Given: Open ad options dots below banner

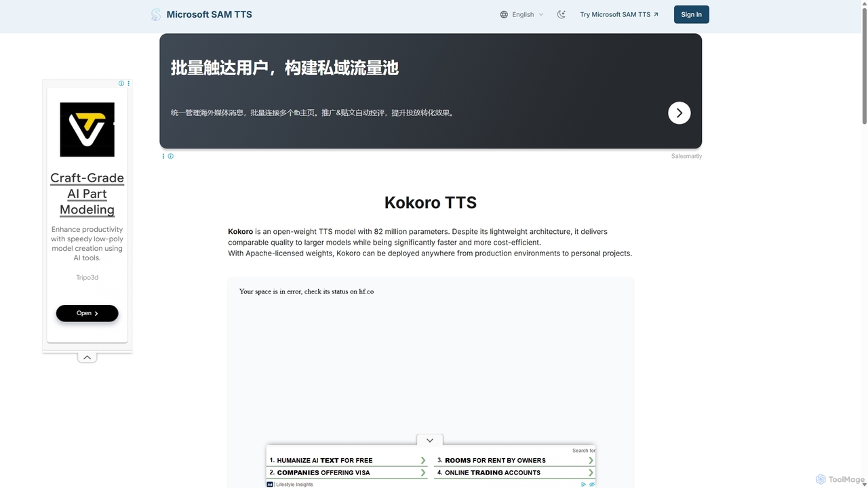Looking at the screenshot, I should (x=163, y=156).
